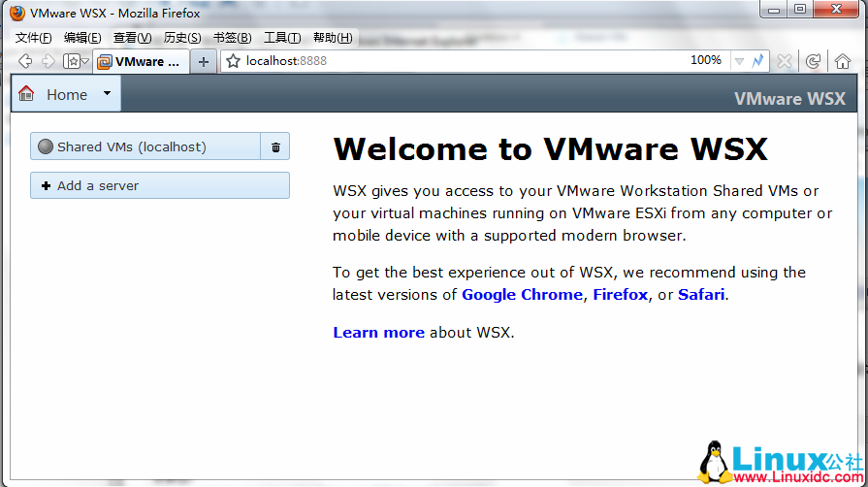The image size is (868, 487).
Task: Open the Learn more link
Action: point(378,333)
